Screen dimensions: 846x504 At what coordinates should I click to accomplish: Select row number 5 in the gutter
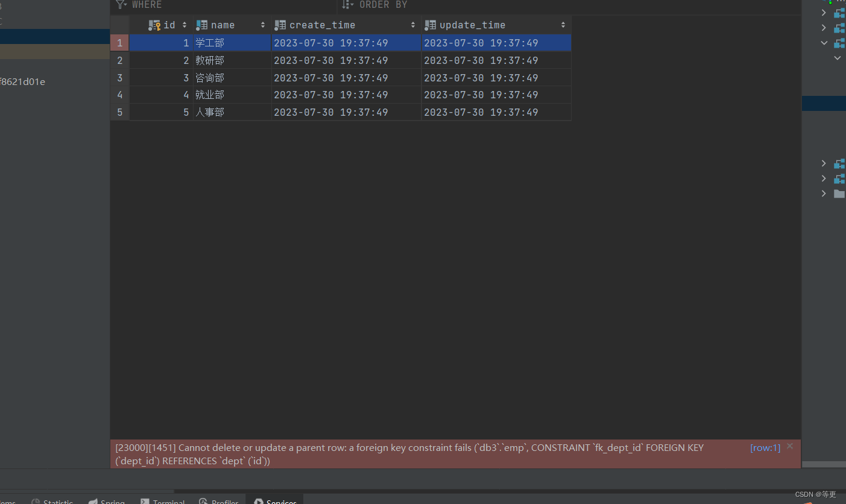[120, 112]
